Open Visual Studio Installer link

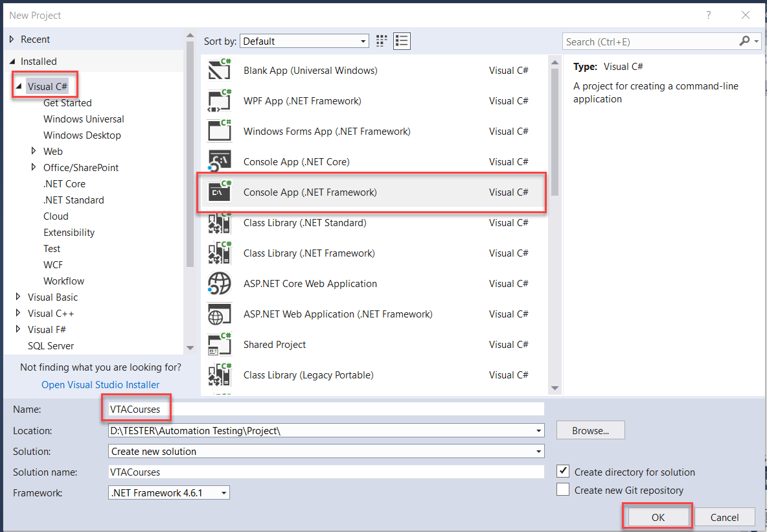[100, 384]
